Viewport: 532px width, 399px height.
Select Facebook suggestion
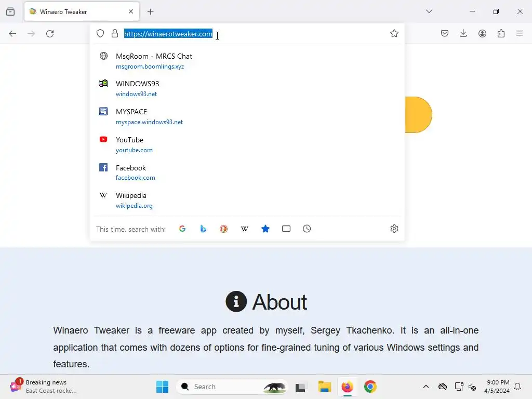pyautogui.click(x=247, y=172)
